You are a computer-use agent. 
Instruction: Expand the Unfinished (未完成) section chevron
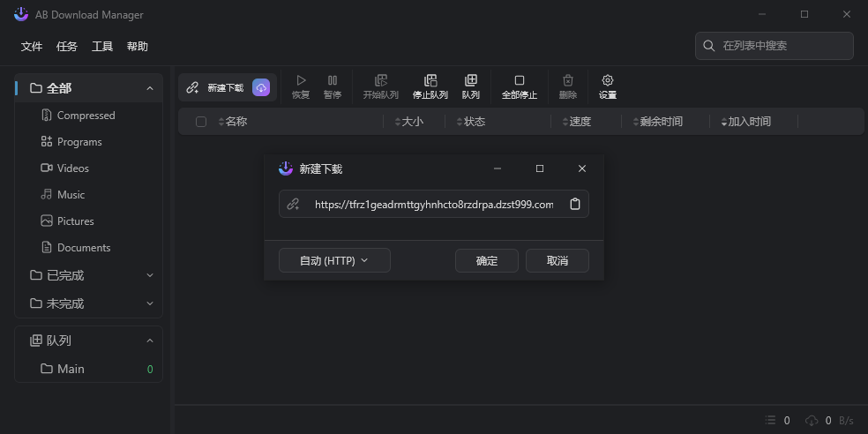tap(150, 303)
